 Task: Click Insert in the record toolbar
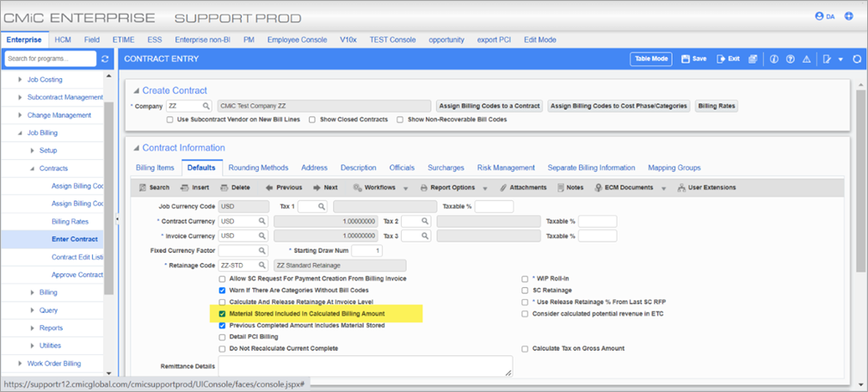tap(194, 187)
